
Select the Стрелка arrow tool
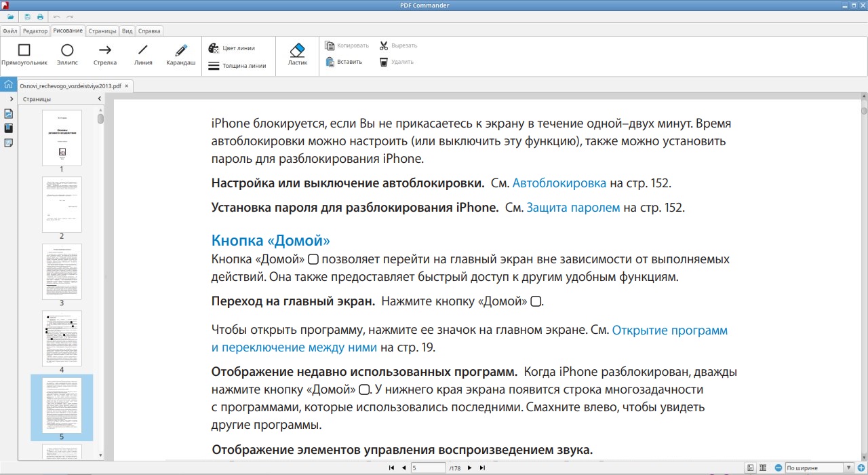[105, 54]
